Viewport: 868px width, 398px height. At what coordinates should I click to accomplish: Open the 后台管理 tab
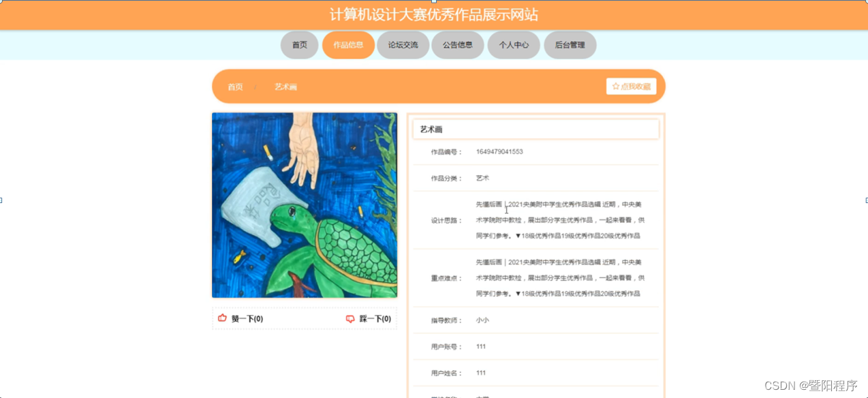570,45
